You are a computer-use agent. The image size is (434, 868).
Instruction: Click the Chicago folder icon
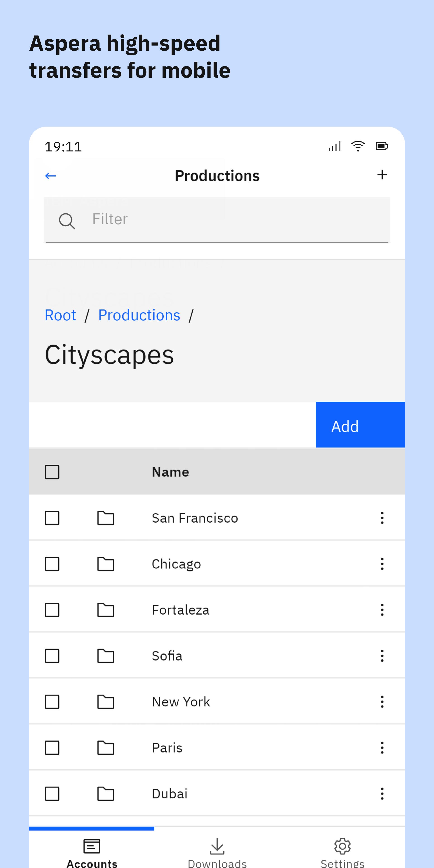106,564
